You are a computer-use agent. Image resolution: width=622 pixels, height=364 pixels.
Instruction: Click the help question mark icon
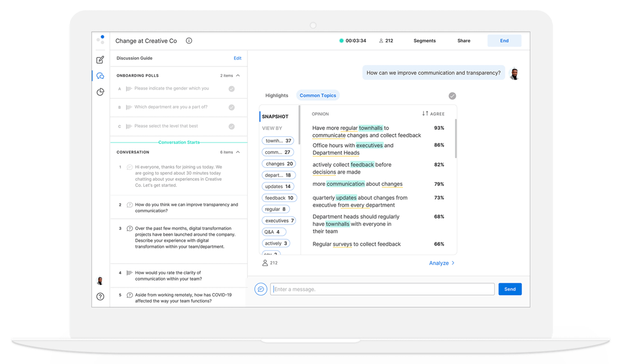(100, 296)
